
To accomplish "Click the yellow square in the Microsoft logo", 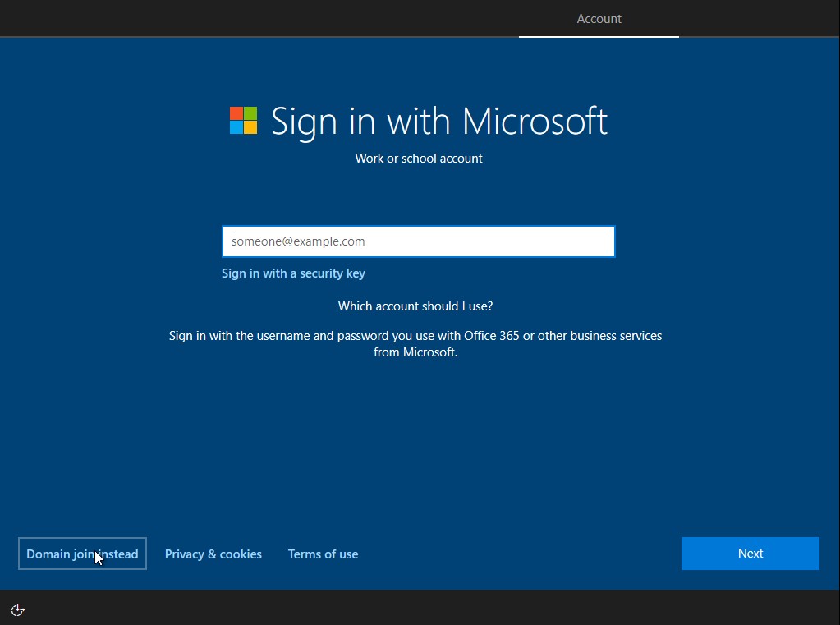I will coord(249,127).
